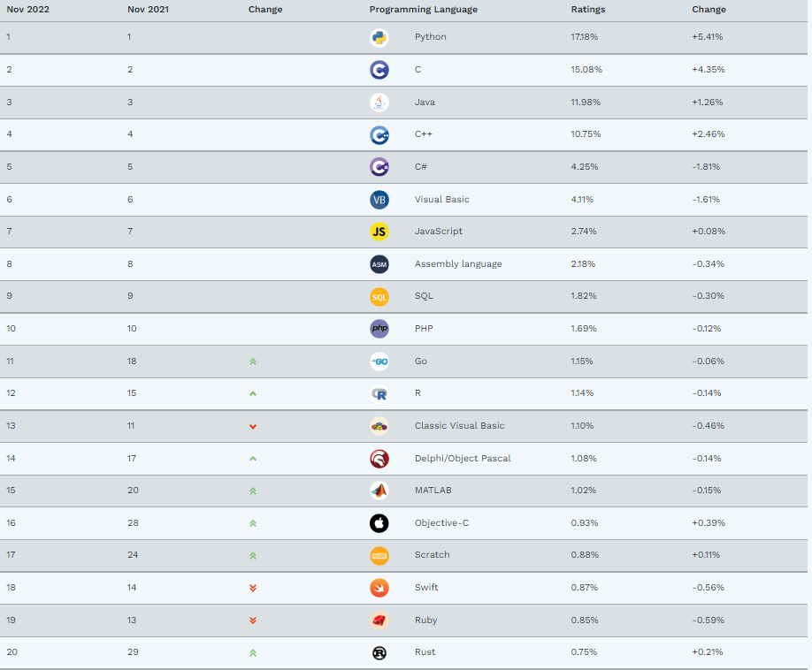This screenshot has height=670, width=812.
Task: Click the Objective-C Apple logo icon
Action: (x=379, y=523)
